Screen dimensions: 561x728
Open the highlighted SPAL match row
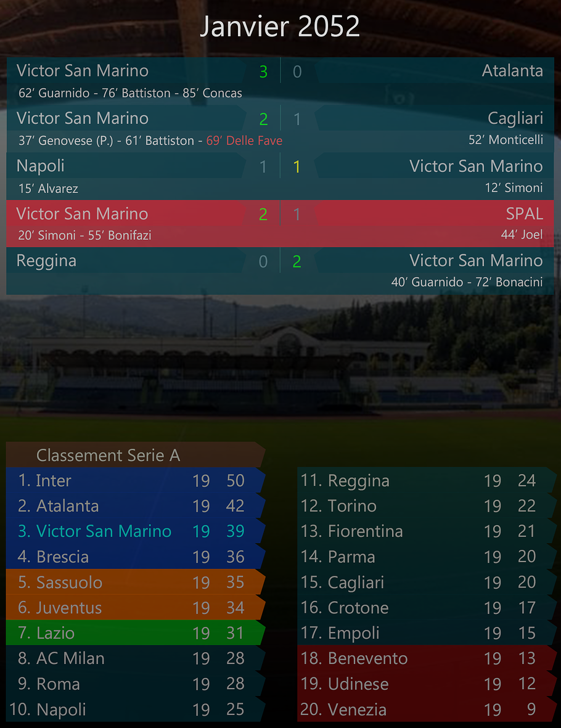pos(280,223)
